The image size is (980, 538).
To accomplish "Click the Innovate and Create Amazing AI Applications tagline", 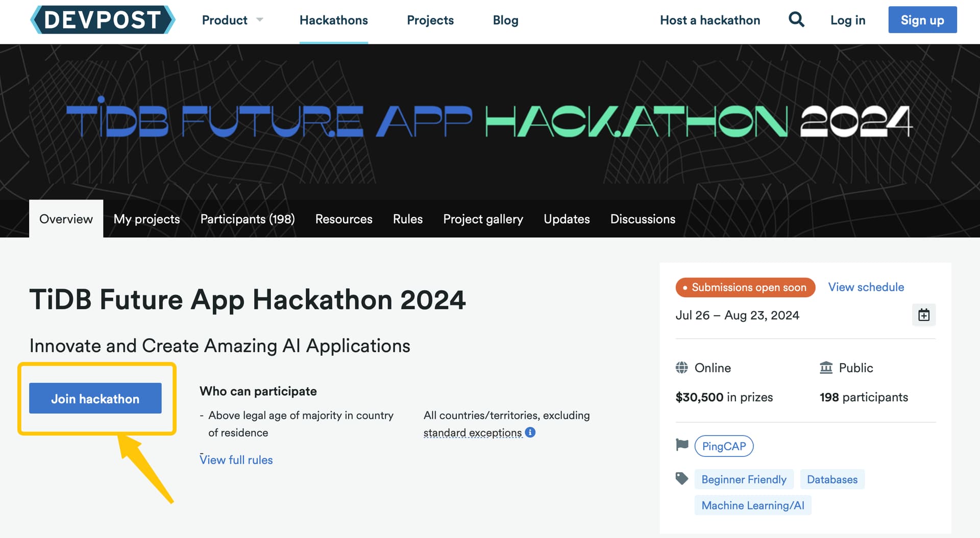I will tap(220, 346).
